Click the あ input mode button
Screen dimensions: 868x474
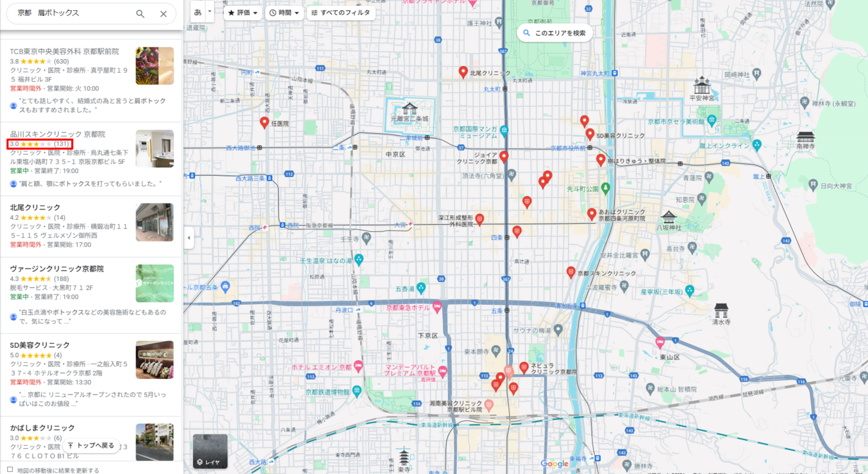[x=198, y=12]
